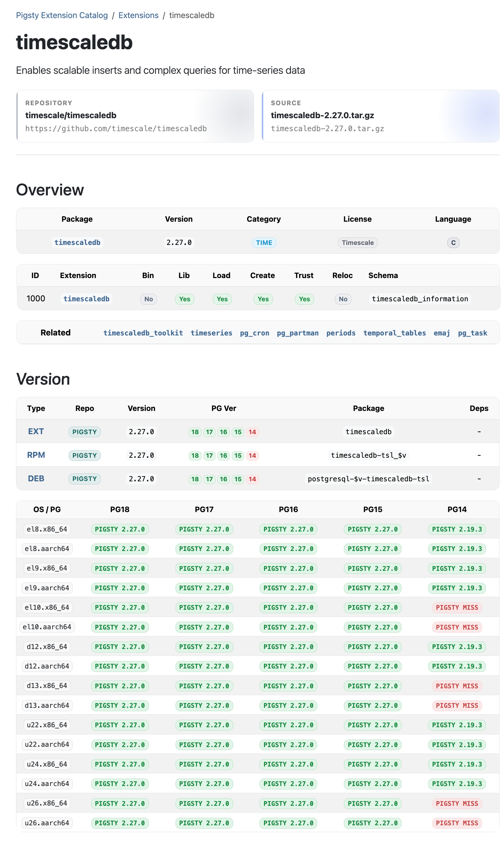Image resolution: width=504 pixels, height=854 pixels.
Task: Open related extension pg_task
Action: (x=473, y=333)
